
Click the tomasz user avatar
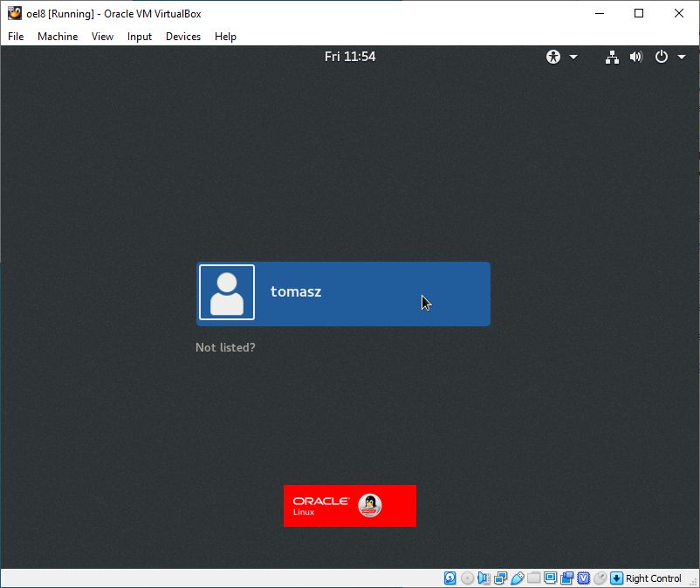tap(227, 292)
